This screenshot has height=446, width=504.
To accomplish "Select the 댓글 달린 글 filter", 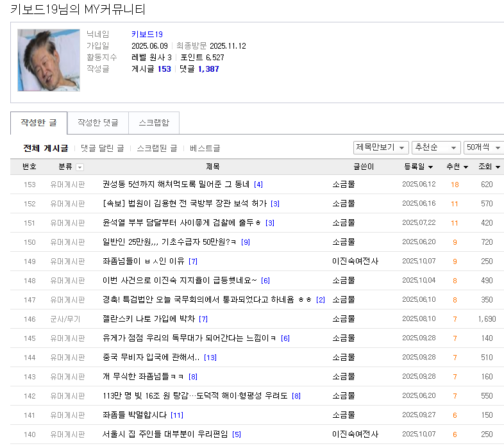I will (102, 148).
